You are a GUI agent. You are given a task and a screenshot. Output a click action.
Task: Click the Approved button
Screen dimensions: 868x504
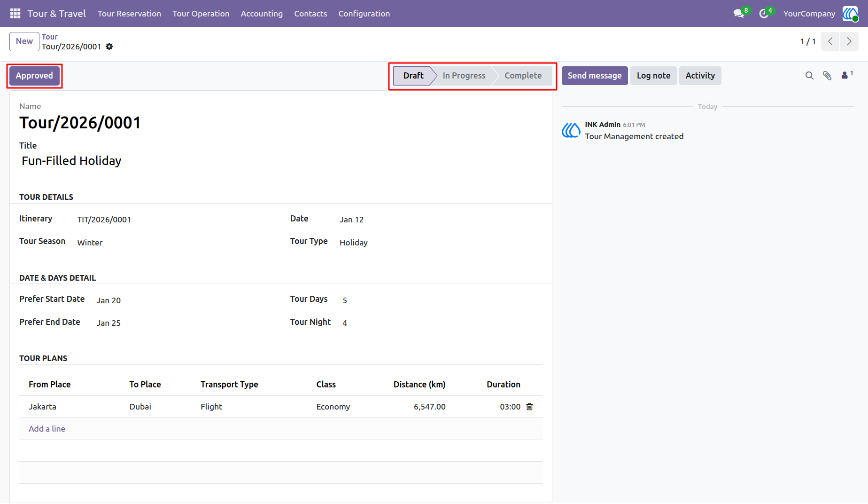34,76
